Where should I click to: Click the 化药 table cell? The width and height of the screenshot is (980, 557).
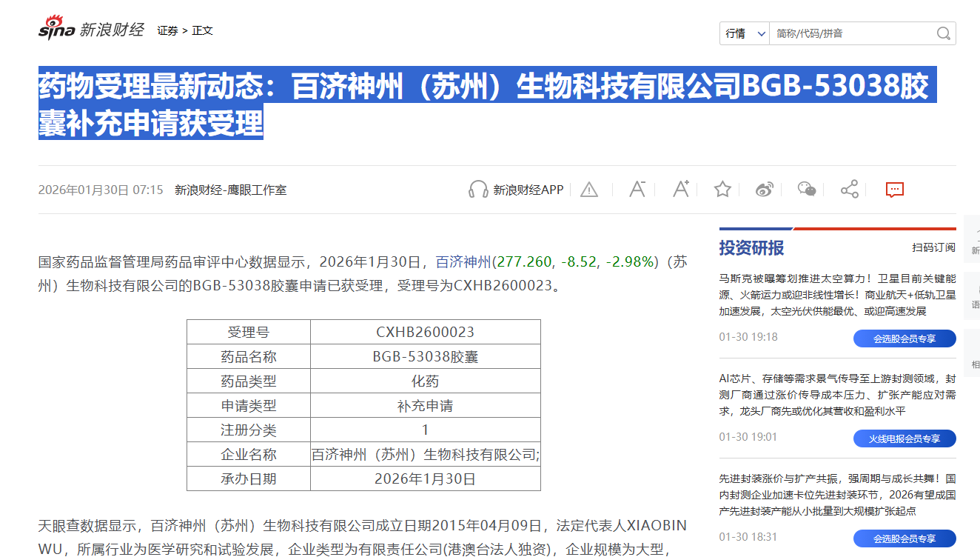(x=426, y=381)
